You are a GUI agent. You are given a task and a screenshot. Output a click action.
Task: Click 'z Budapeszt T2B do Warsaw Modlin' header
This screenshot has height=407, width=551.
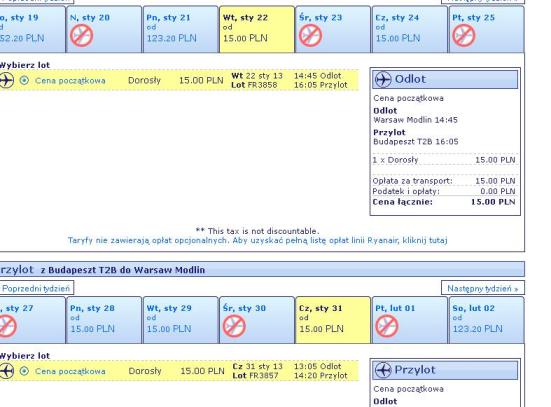point(123,270)
